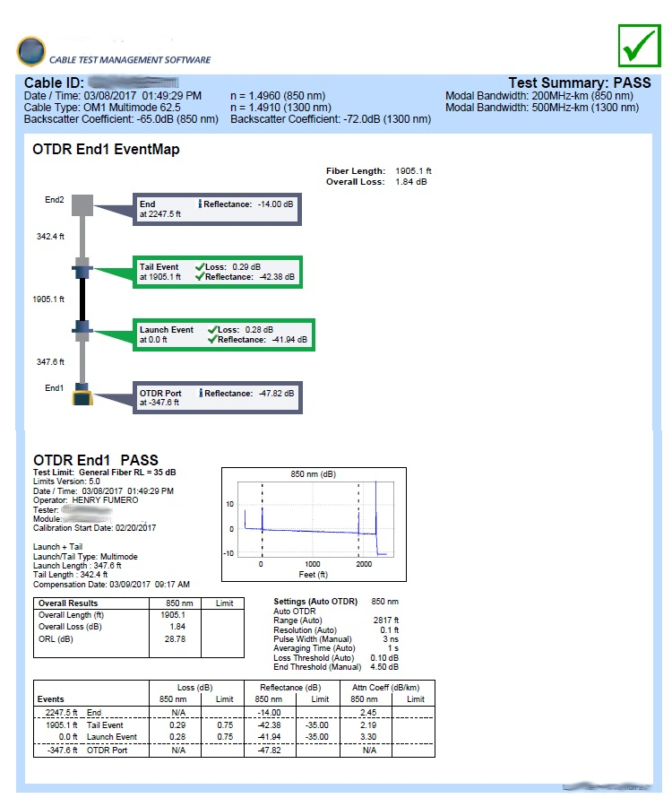This screenshot has width=672, height=807.
Task: Click the black 1905.1 ft fiber segment
Action: pyautogui.click(x=82, y=300)
